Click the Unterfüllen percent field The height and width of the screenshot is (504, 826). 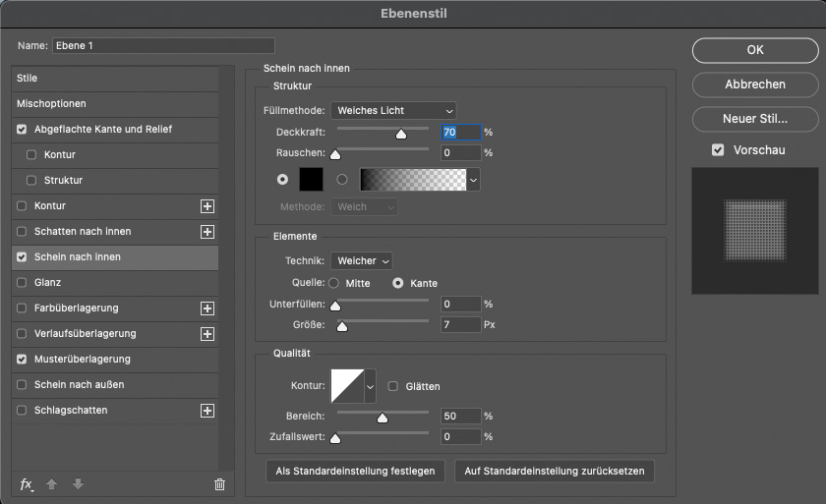pyautogui.click(x=461, y=305)
